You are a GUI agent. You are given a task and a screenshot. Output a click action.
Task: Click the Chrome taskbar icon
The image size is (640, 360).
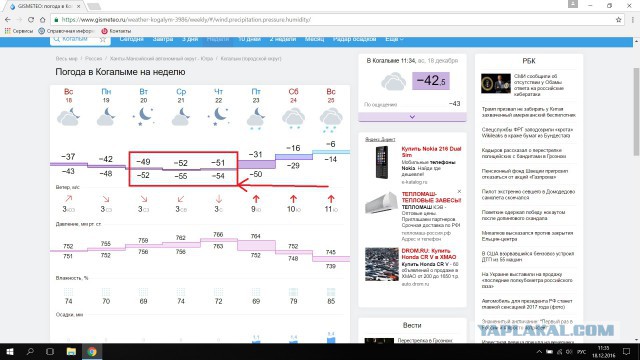coord(92,352)
